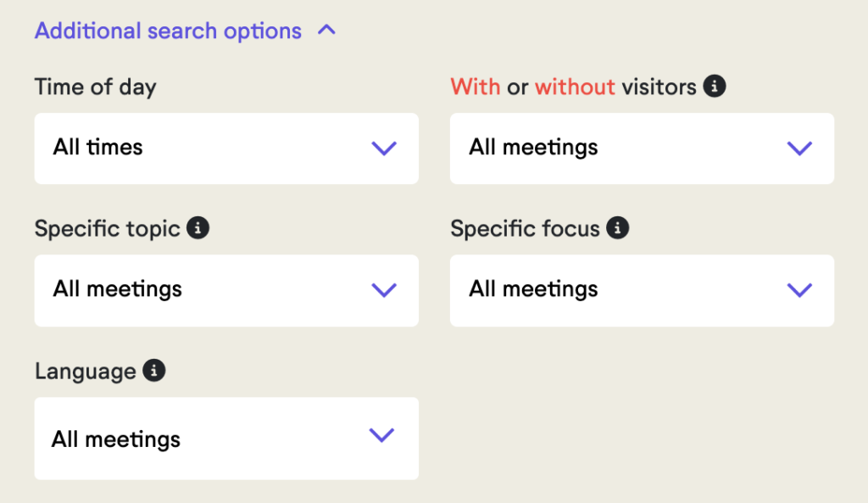Show info tooltip for Specific topic
Screen dimensions: 868x503
pos(198,227)
